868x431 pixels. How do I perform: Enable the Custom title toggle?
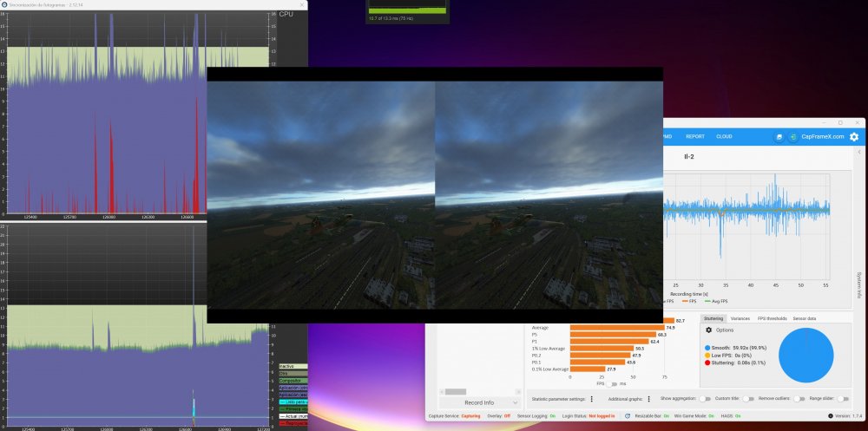click(748, 398)
